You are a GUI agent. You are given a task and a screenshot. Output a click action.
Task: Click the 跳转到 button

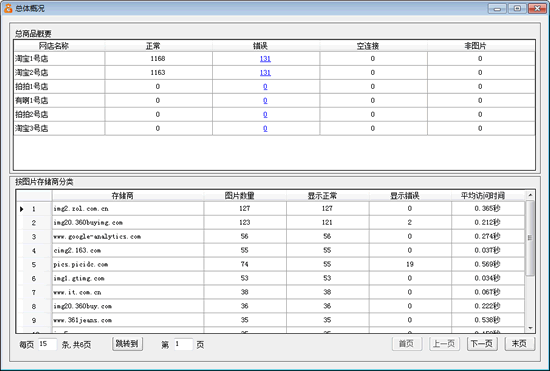click(127, 344)
